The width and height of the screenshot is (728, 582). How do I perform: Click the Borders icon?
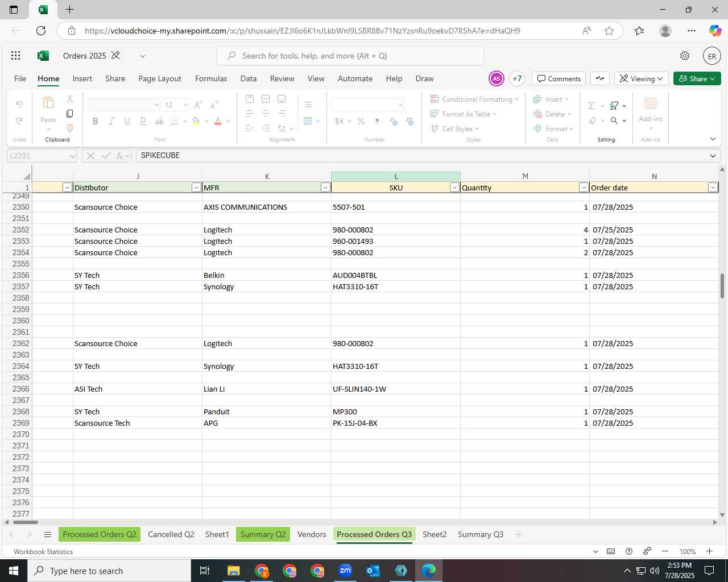click(175, 121)
